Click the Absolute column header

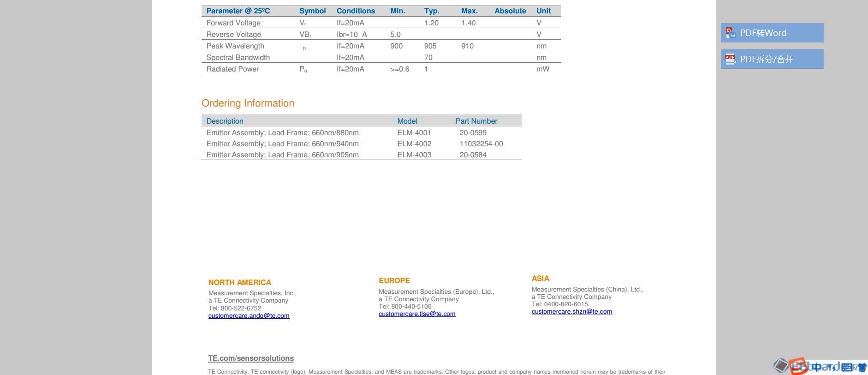tap(510, 11)
